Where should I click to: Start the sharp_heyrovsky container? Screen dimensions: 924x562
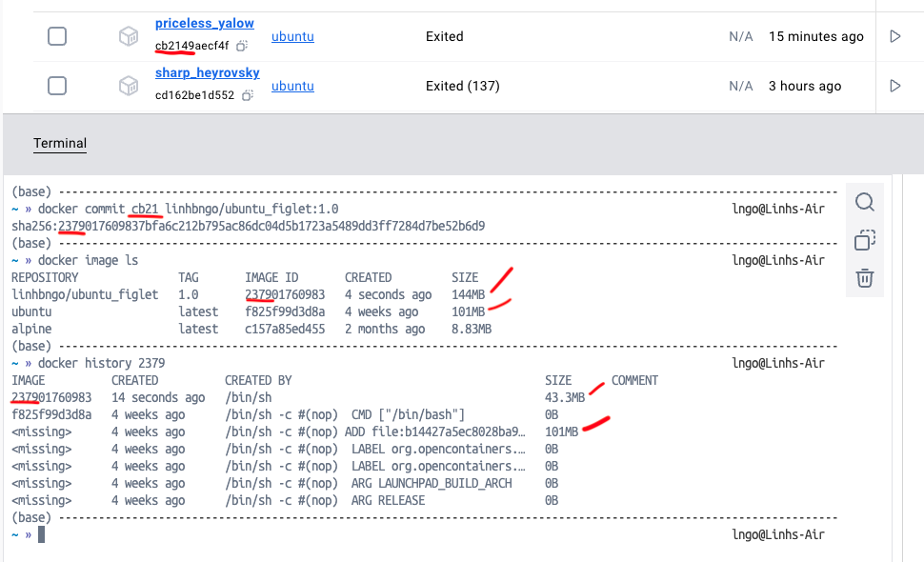894,86
